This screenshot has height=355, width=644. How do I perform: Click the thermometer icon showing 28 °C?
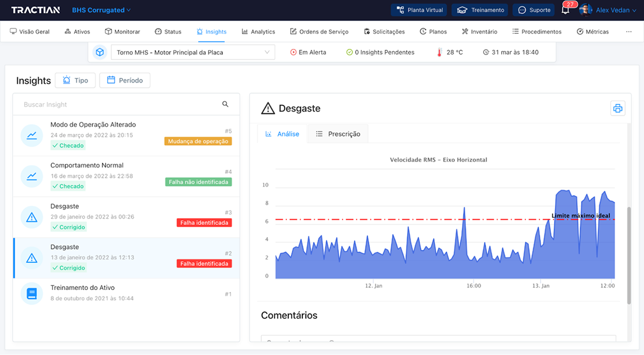click(438, 52)
